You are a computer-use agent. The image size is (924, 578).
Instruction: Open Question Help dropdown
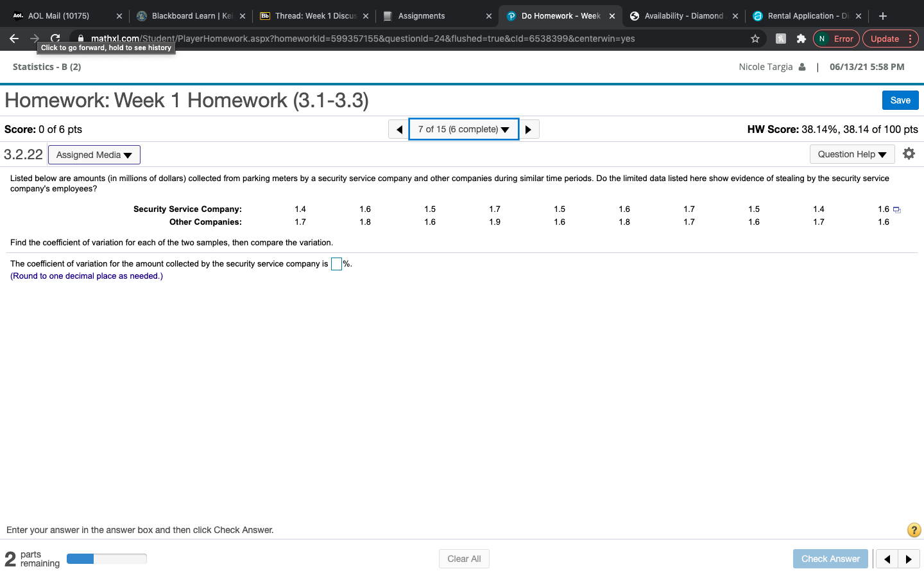852,154
